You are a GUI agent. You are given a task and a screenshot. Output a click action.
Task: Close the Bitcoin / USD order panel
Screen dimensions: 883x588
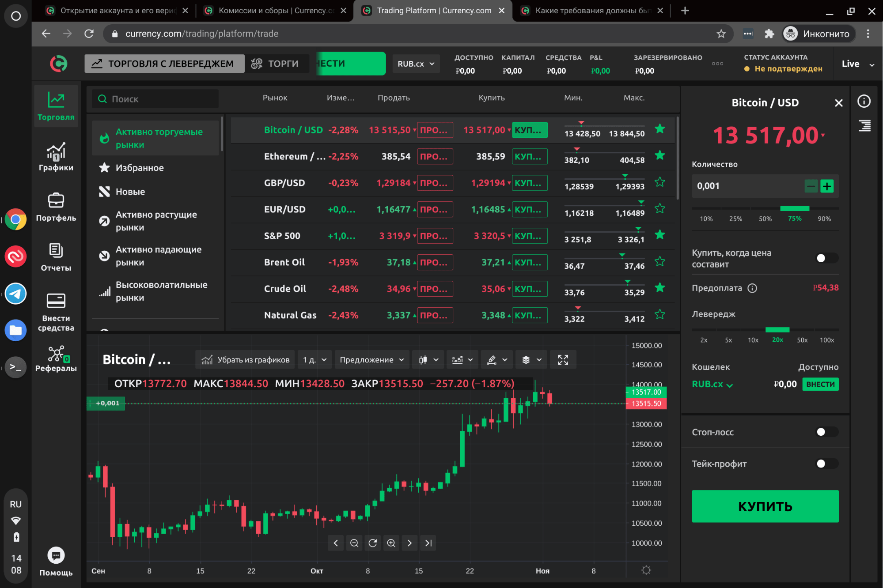(838, 103)
